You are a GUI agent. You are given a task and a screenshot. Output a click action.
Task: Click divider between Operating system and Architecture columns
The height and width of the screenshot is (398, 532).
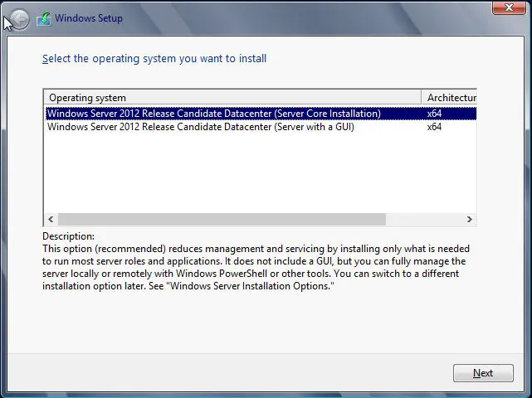pyautogui.click(x=422, y=98)
